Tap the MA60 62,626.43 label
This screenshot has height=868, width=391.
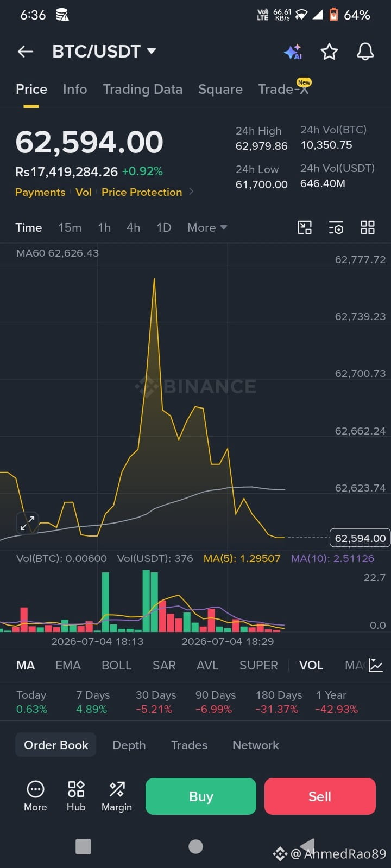(x=58, y=253)
